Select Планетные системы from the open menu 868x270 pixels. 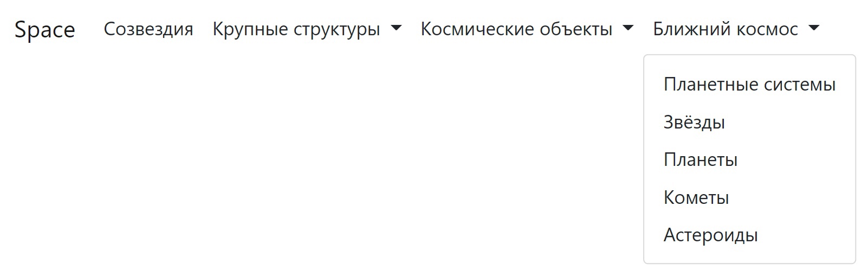coord(749,85)
